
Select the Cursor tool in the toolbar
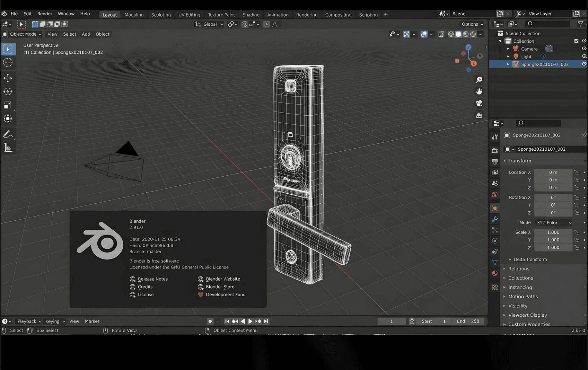(x=8, y=63)
